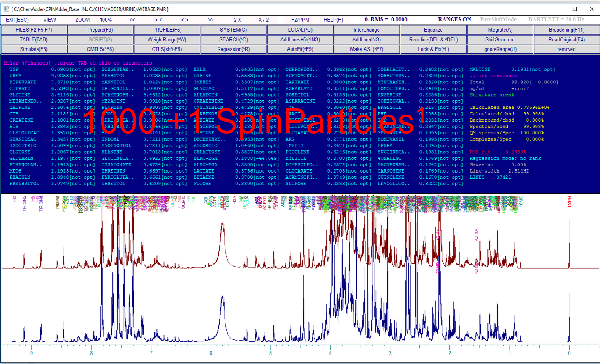Click the TSPH peak label on spectrum
Image resolution: width=600 pixels, height=364 pixels.
tap(570, 202)
